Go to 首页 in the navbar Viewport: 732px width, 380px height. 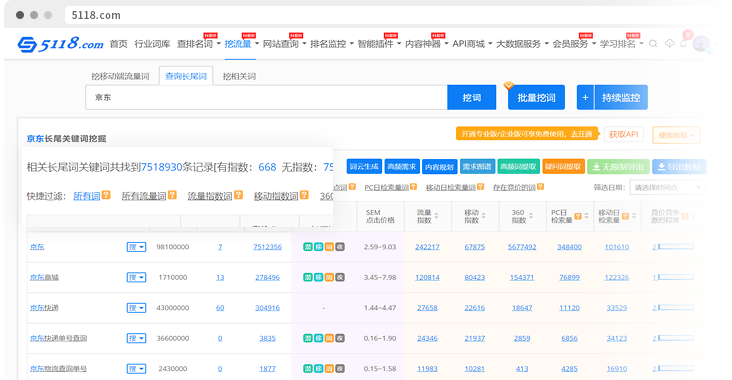[119, 44]
